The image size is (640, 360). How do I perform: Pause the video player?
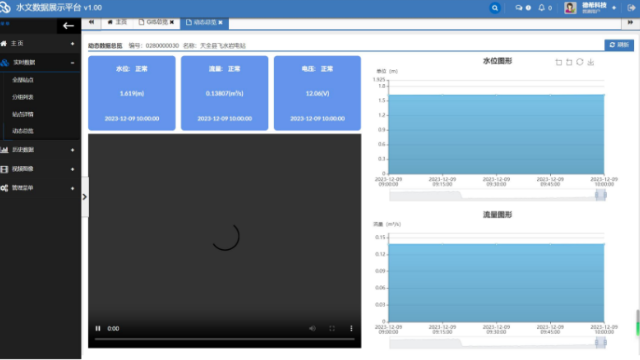click(98, 328)
